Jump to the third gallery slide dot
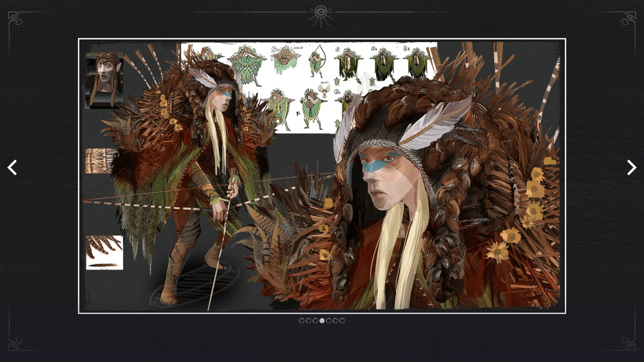 click(x=315, y=321)
